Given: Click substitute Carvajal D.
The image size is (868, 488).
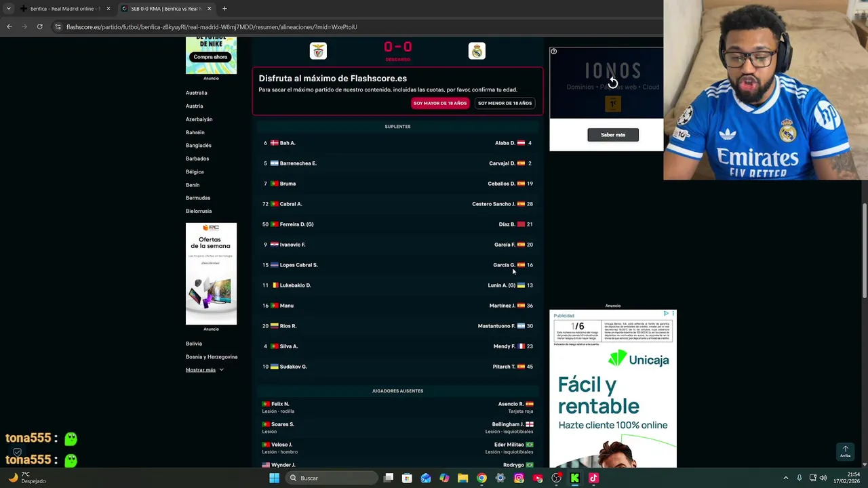Looking at the screenshot, I should click(x=502, y=163).
